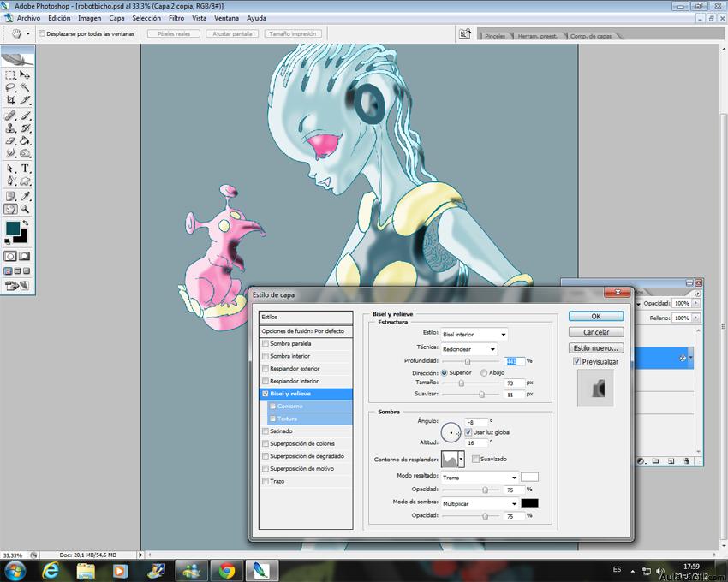Open Internet Explorer from the taskbar
Image resolution: width=728 pixels, height=582 pixels.
pos(51,570)
